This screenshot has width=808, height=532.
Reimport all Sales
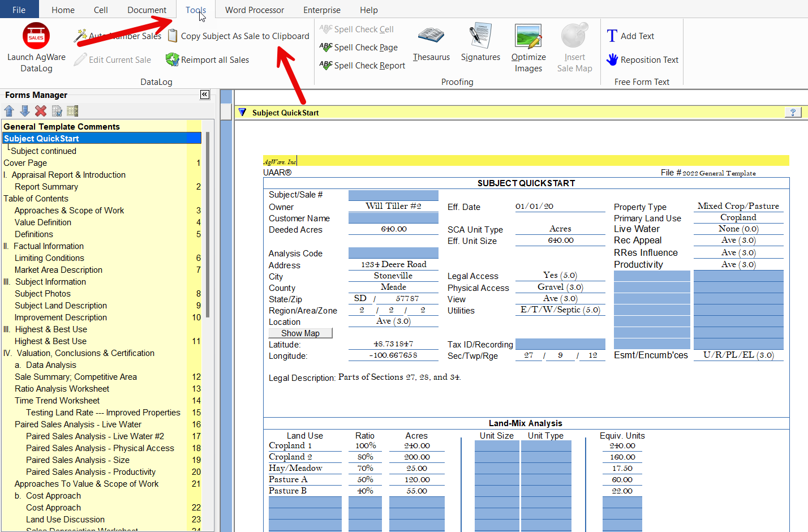[208, 59]
